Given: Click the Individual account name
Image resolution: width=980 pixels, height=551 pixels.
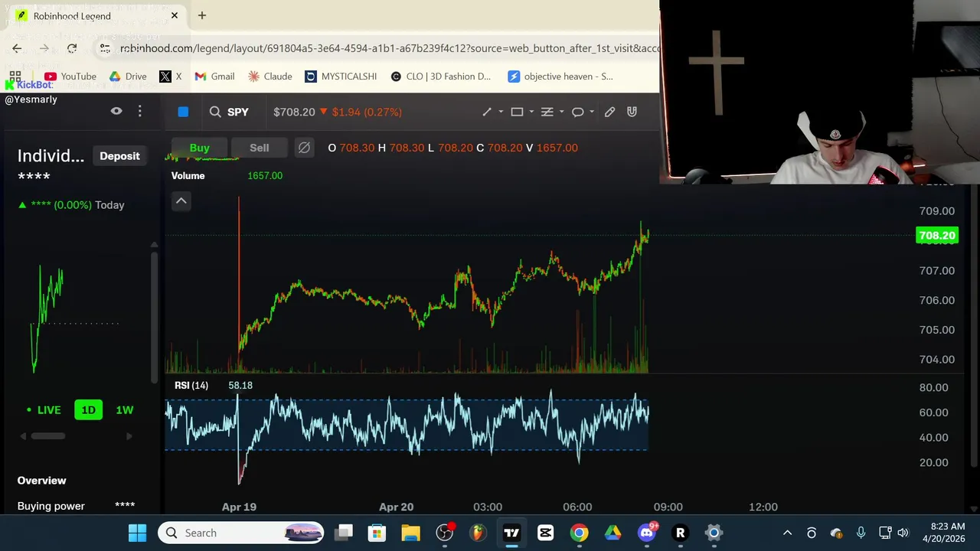Looking at the screenshot, I should (x=51, y=156).
